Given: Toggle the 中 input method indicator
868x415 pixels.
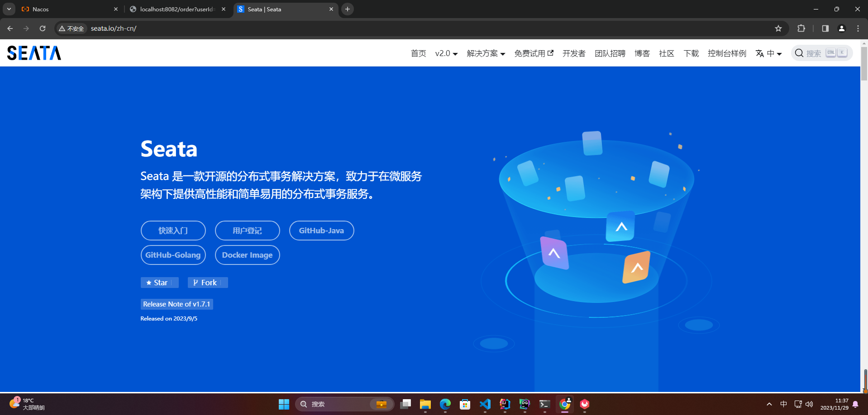Looking at the screenshot, I should [x=784, y=404].
